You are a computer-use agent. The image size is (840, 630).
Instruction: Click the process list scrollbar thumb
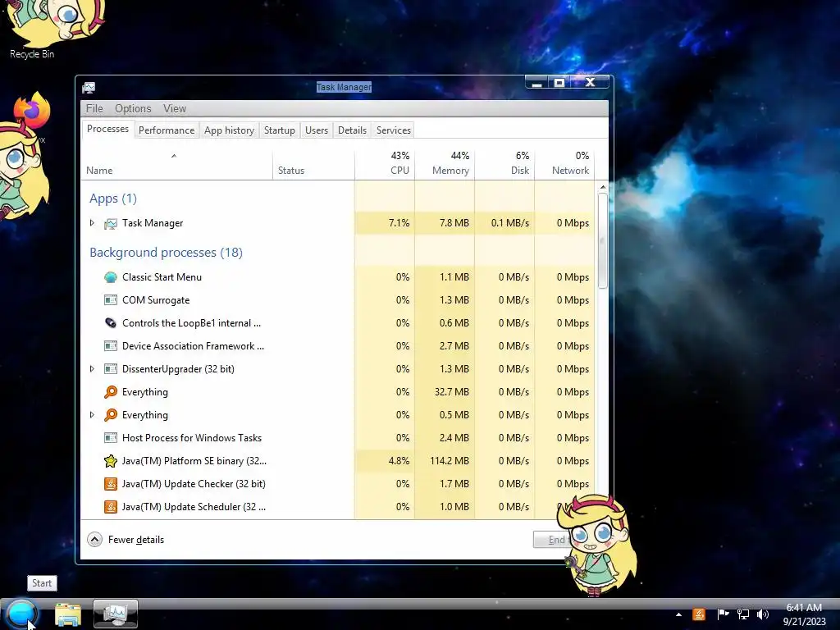(x=603, y=241)
